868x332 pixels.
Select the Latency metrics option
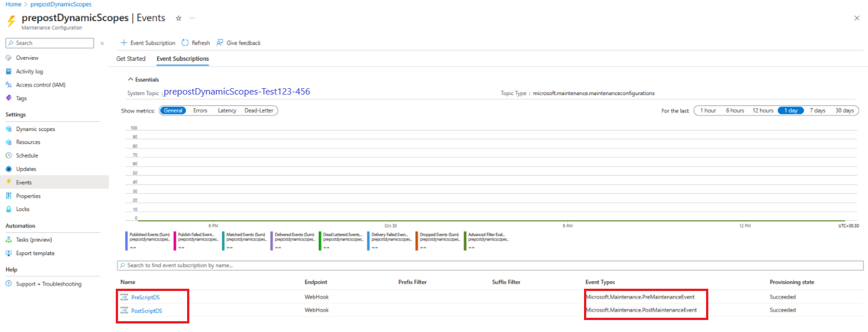click(x=227, y=110)
